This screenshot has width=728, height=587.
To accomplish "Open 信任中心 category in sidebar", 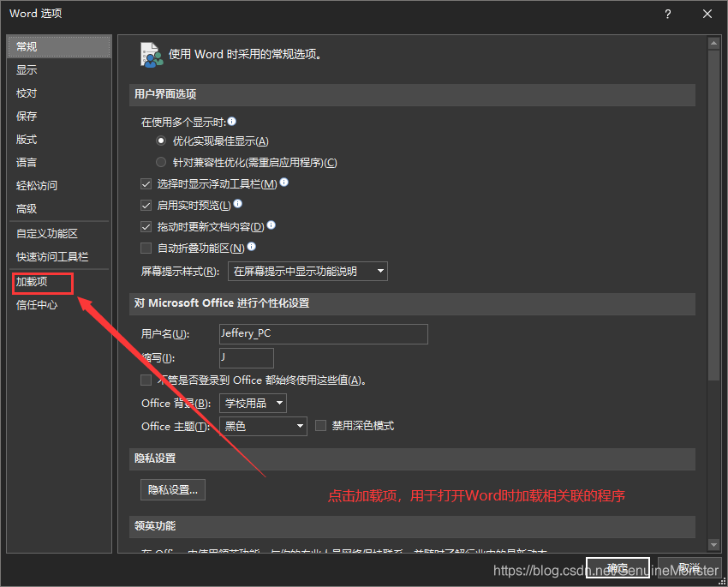I will [59, 305].
